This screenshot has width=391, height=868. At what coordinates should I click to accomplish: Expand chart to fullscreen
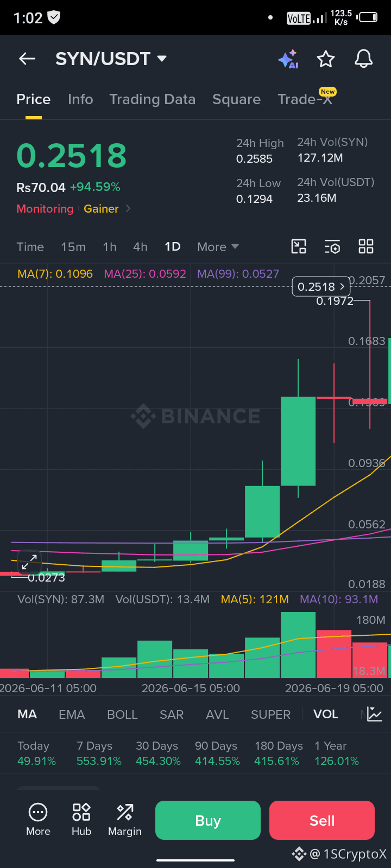29,562
